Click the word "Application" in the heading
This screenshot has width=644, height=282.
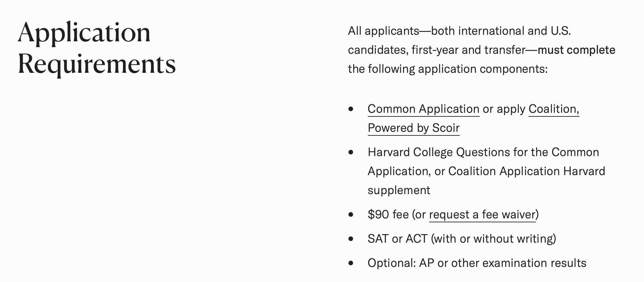click(x=84, y=32)
